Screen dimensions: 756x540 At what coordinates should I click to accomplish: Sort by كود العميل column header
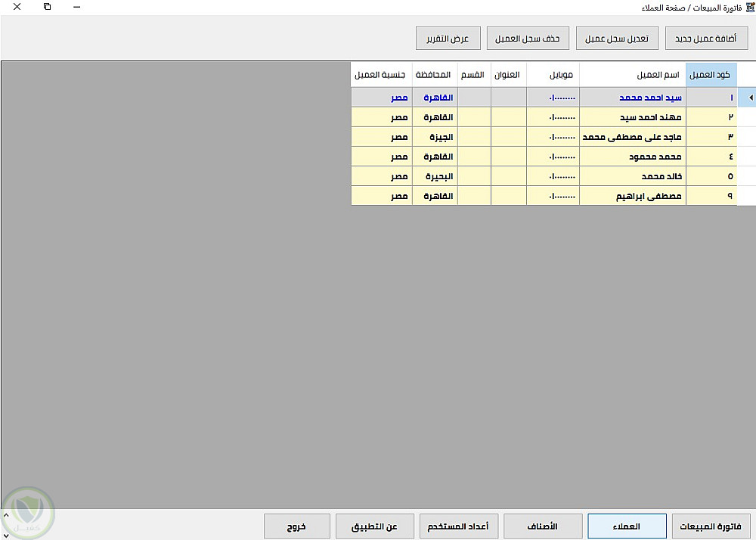pos(711,75)
